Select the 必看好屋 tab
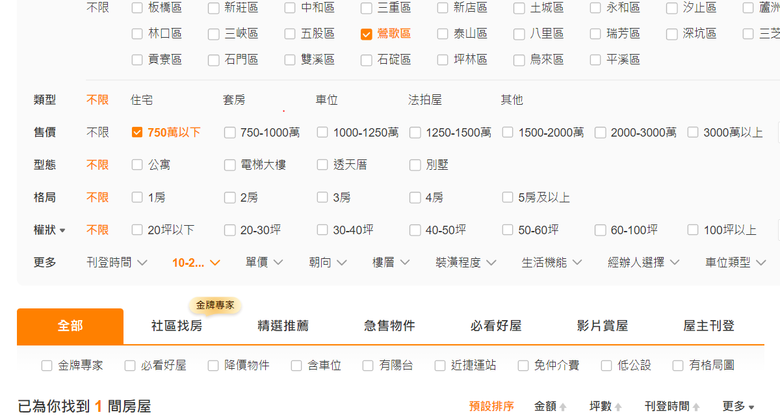Screen dimensions: 780x419 tap(496, 326)
